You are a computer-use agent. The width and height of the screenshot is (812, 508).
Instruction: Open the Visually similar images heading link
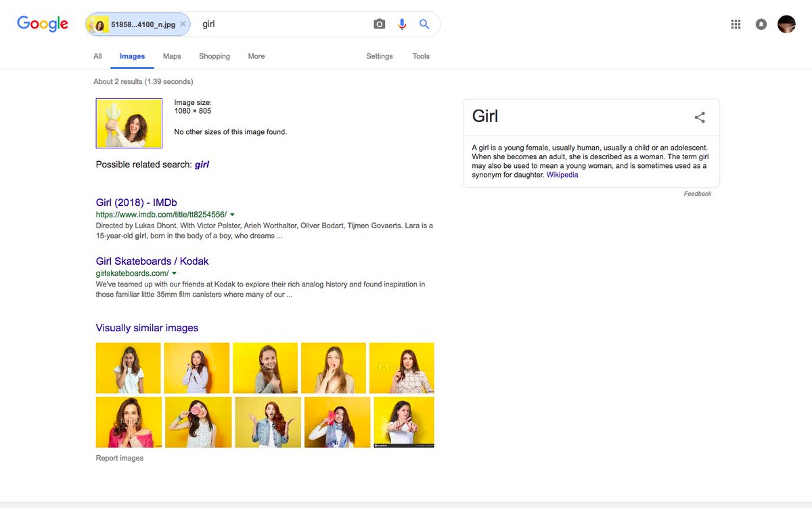pos(147,328)
